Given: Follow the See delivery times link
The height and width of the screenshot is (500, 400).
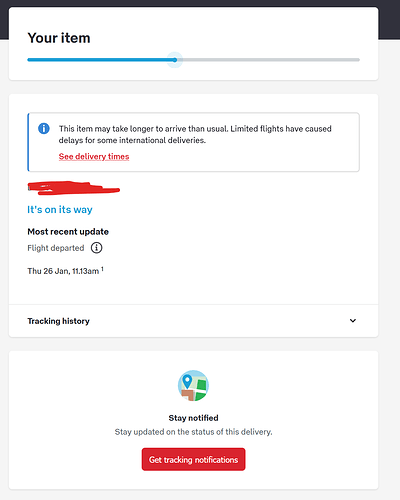Looking at the screenshot, I should pyautogui.click(x=94, y=156).
